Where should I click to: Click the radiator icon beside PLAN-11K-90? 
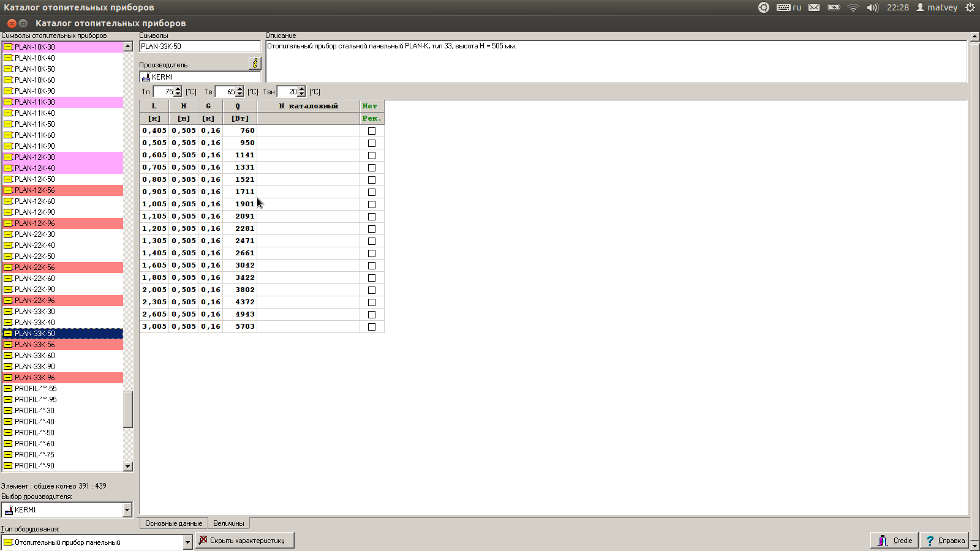coord(8,146)
